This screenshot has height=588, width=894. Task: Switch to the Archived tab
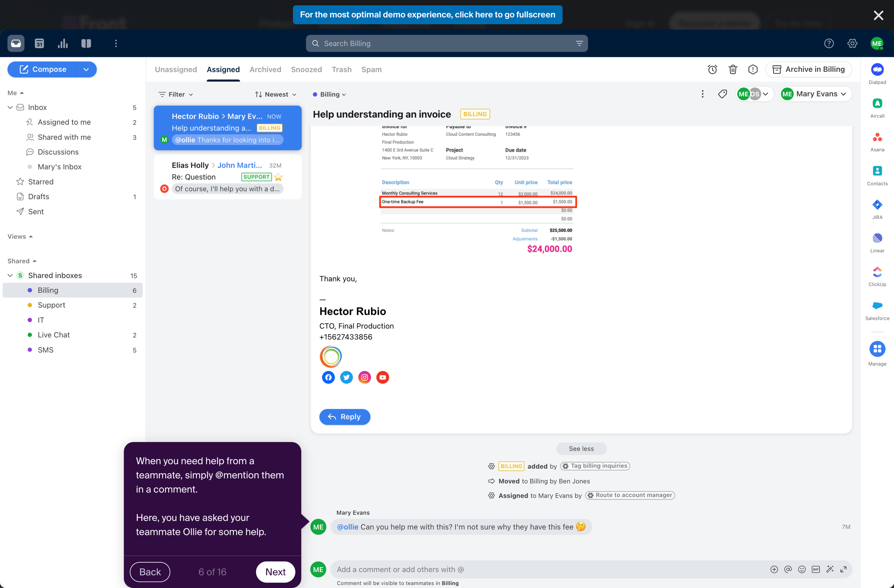[x=265, y=70]
